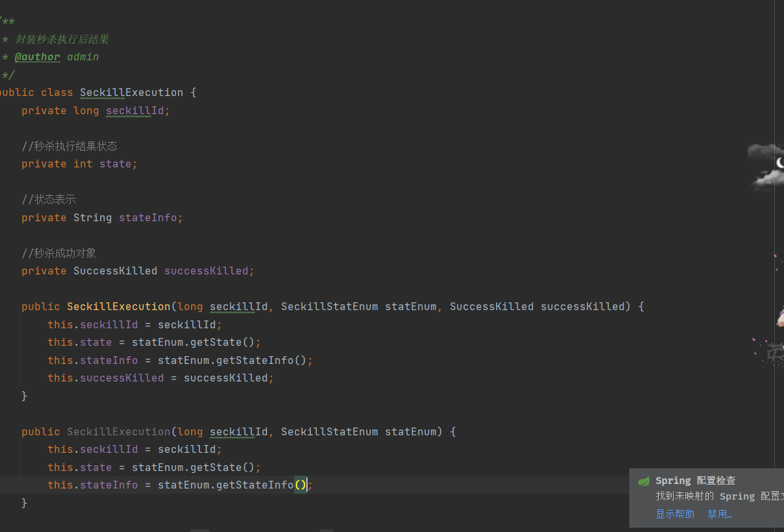Click the highlighted parentheses after getStateInfo
This screenshot has height=532, width=784.
click(x=300, y=485)
